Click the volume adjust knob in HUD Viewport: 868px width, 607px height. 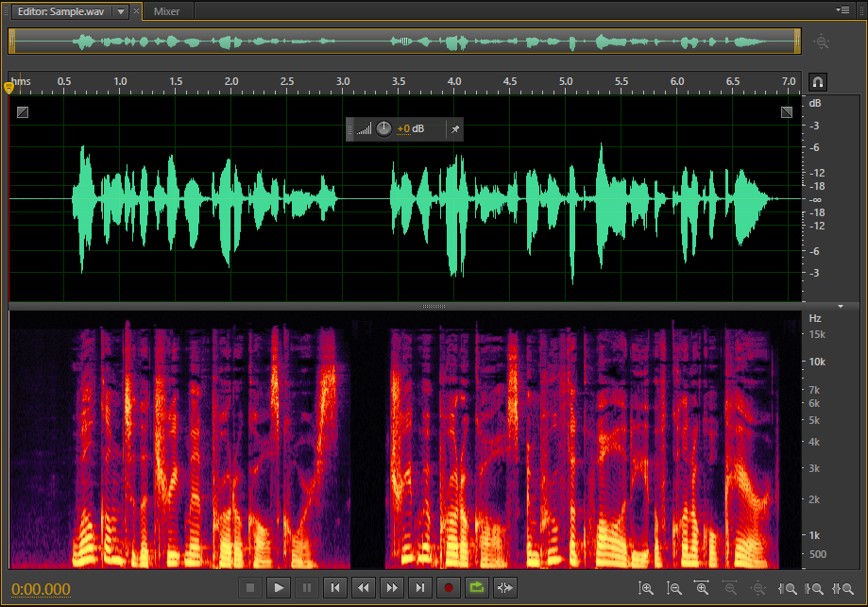(x=383, y=129)
